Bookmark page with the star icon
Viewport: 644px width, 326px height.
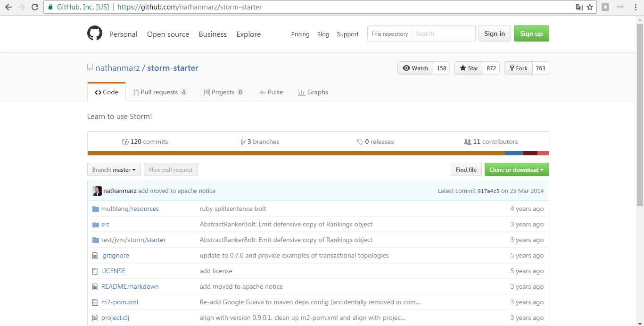tap(589, 7)
